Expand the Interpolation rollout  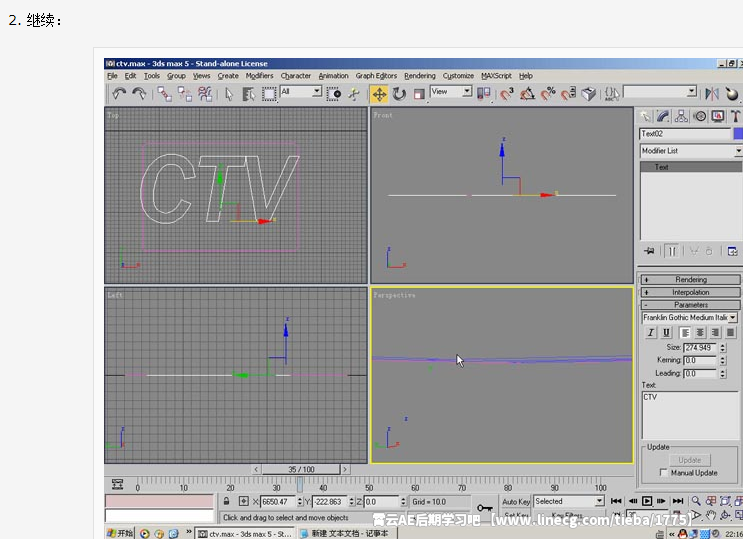tap(690, 292)
